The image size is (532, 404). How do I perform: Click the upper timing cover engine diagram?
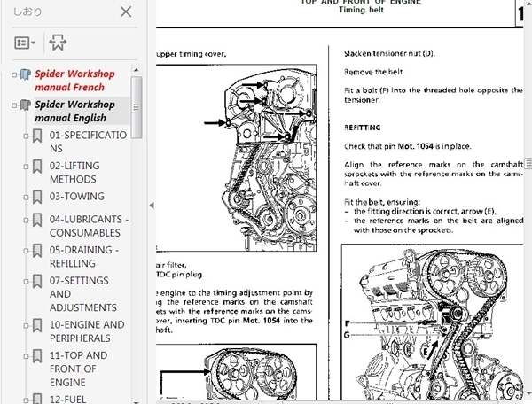coord(237,158)
